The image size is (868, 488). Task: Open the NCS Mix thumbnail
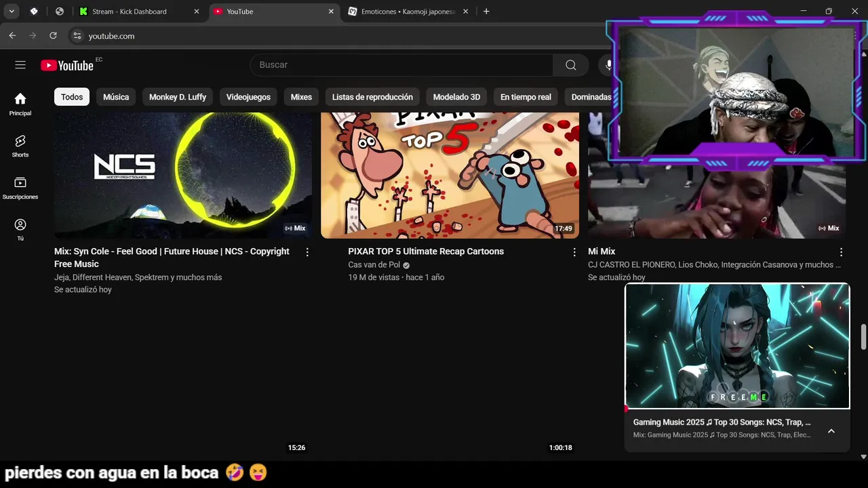click(x=183, y=175)
